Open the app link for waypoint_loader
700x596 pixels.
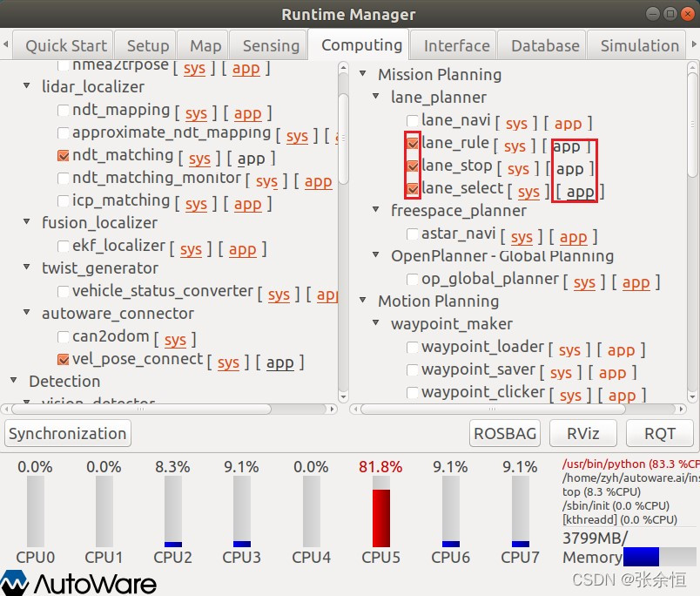coord(622,350)
